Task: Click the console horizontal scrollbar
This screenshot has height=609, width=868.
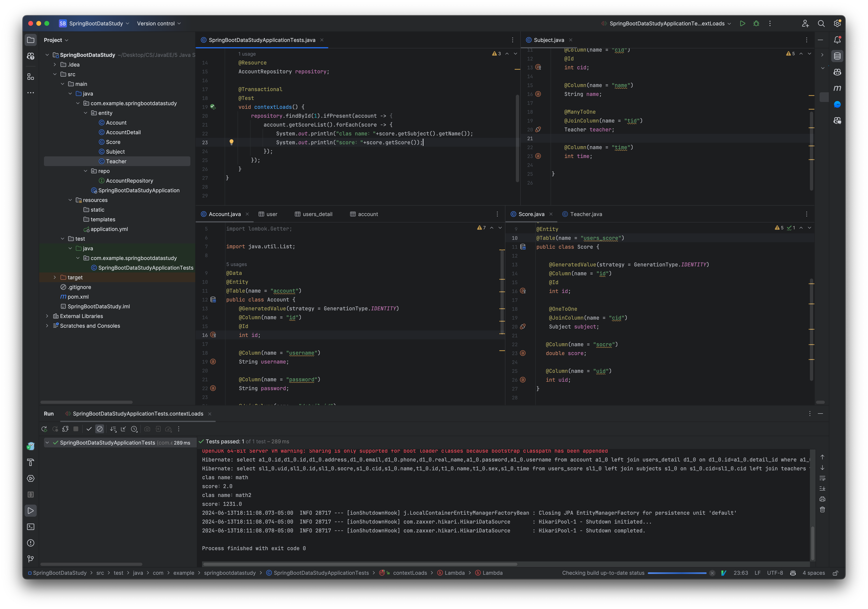Action: [x=360, y=564]
